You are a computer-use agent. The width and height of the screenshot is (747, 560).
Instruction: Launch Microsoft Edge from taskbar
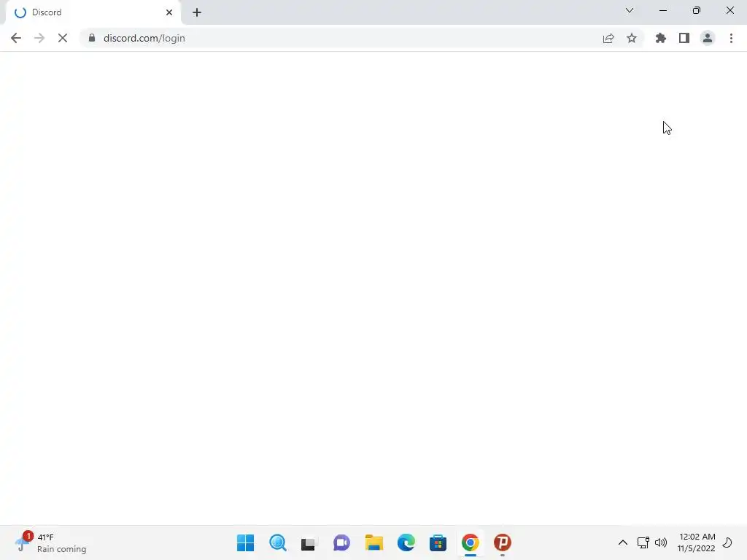406,542
